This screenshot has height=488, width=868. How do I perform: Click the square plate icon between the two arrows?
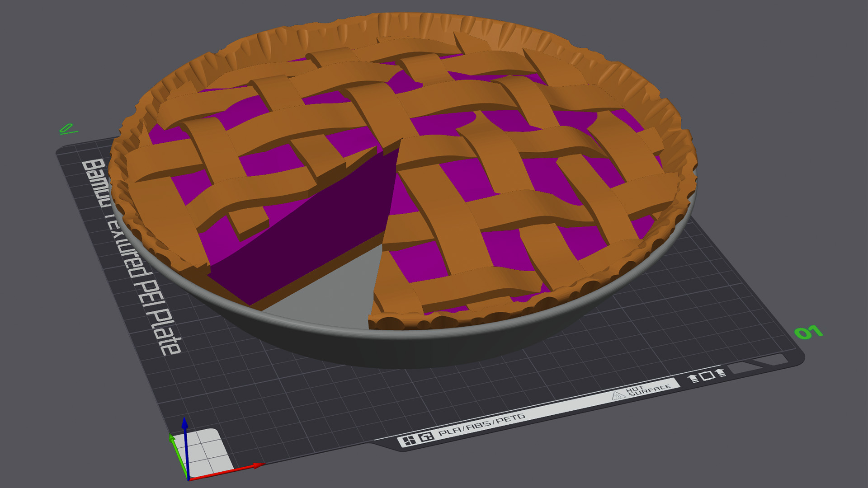(x=708, y=375)
